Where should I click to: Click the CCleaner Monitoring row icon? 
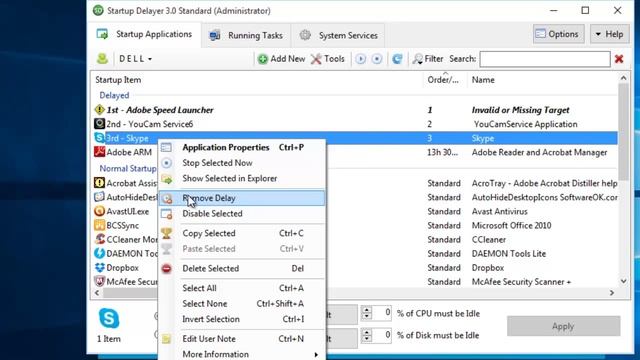(99, 239)
